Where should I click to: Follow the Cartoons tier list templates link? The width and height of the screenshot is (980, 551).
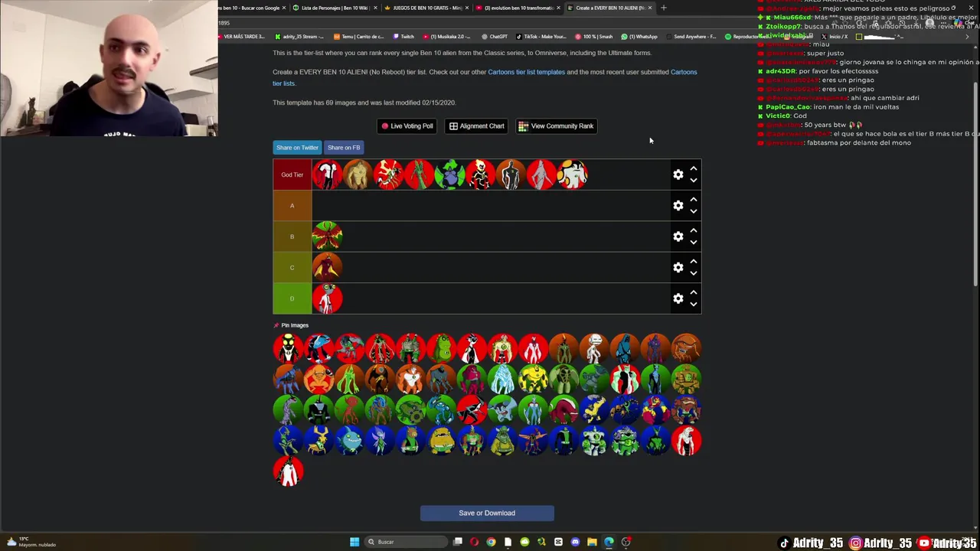click(526, 72)
